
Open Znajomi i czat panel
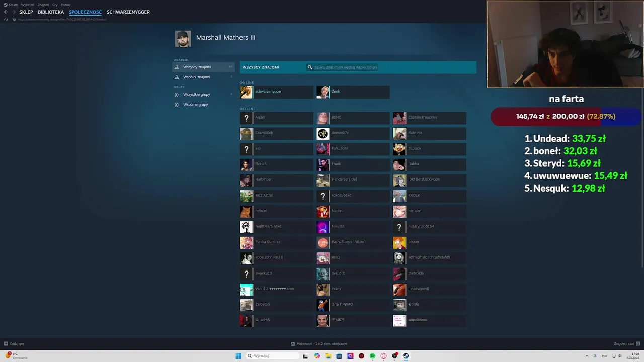pos(627,344)
